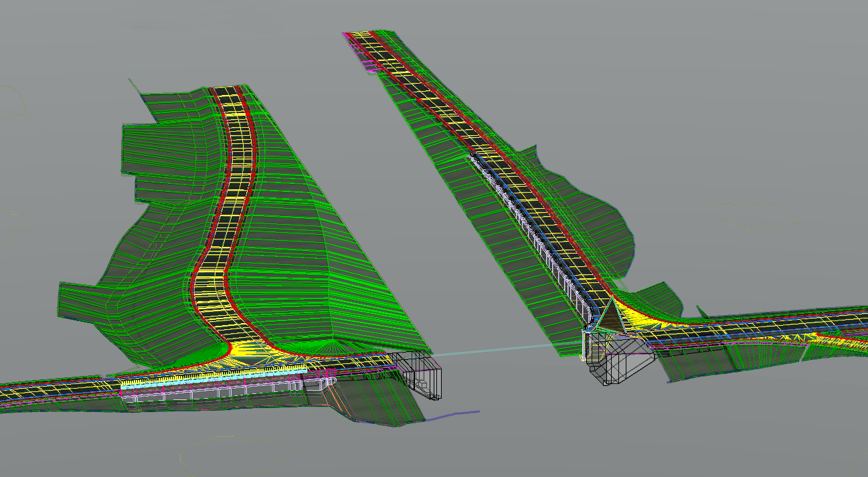Select the cyan barrier strip on lower-left road
Viewport: 868px width, 477px height.
[144, 385]
